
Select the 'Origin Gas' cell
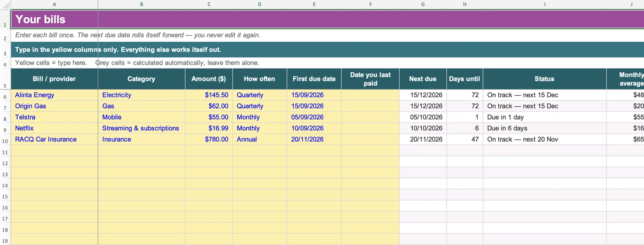pos(54,106)
